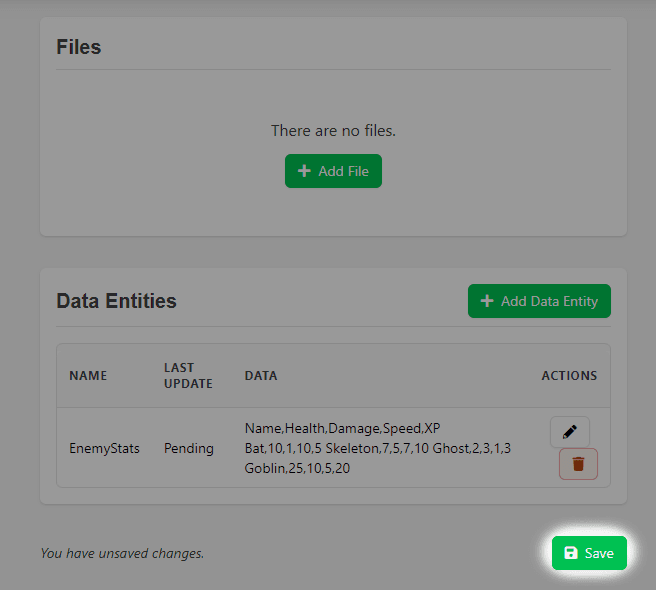Click the LAST UPDATE column header

(188, 376)
